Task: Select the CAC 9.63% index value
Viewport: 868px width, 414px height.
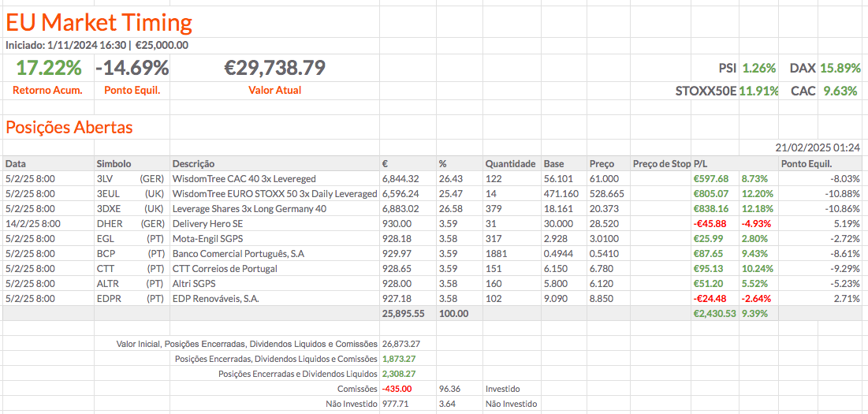Action: (x=840, y=91)
